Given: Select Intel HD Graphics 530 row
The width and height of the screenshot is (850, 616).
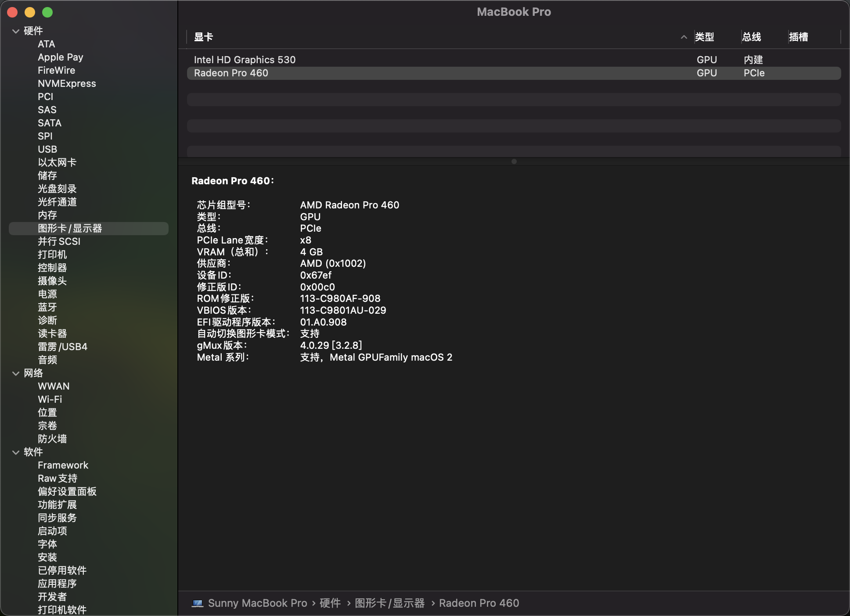Looking at the screenshot, I should click(245, 60).
